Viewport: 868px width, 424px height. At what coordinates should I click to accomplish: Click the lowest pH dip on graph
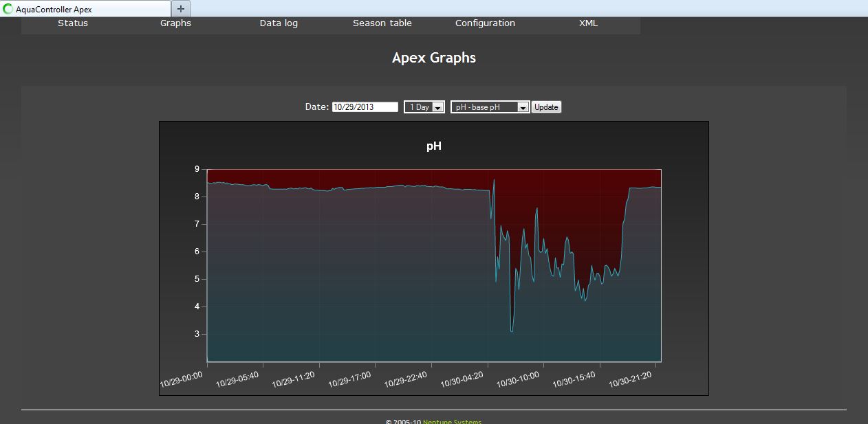512,331
